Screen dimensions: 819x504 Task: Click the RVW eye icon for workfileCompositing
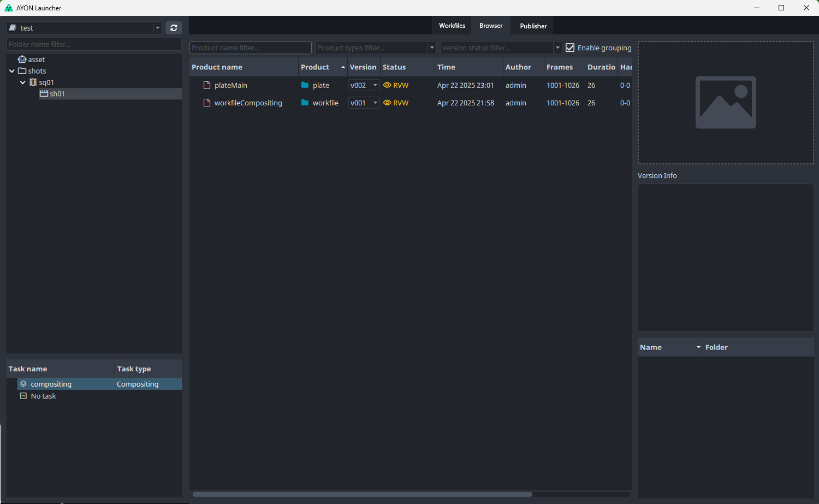coord(387,103)
